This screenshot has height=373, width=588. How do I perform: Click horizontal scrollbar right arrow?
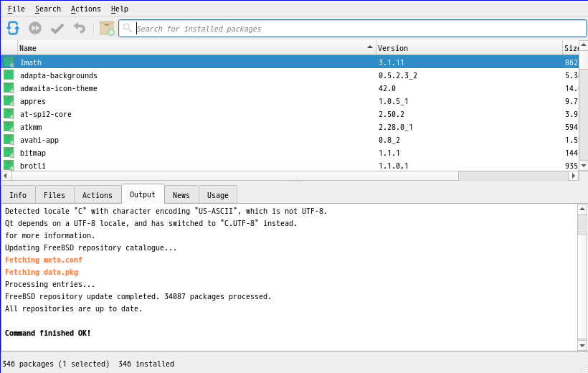(x=574, y=176)
